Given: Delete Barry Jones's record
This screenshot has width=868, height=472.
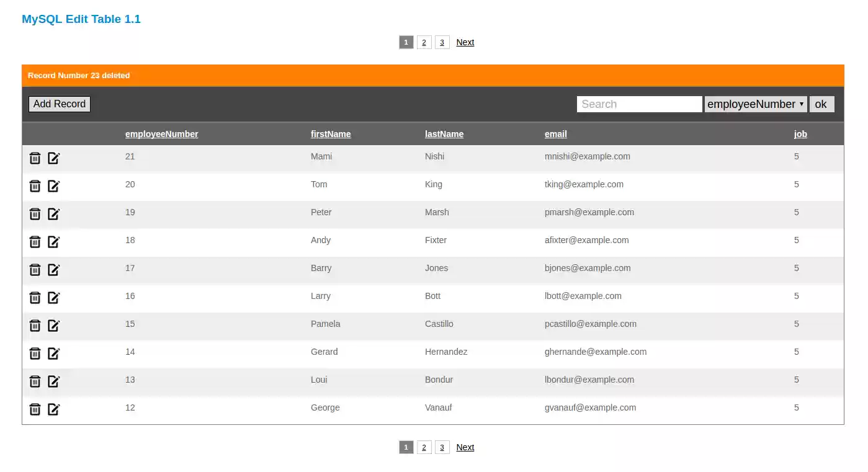Looking at the screenshot, I should [x=35, y=270].
